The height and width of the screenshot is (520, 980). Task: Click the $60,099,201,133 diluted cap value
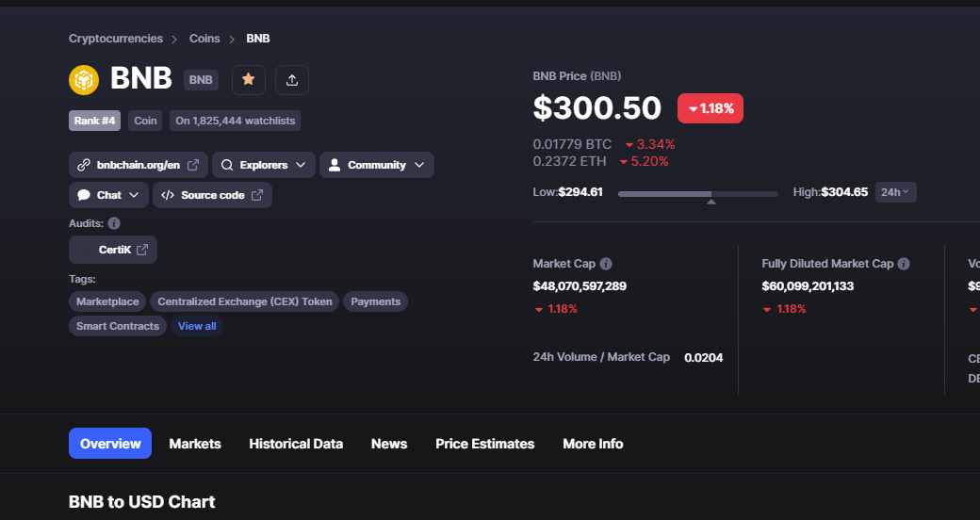coord(808,286)
